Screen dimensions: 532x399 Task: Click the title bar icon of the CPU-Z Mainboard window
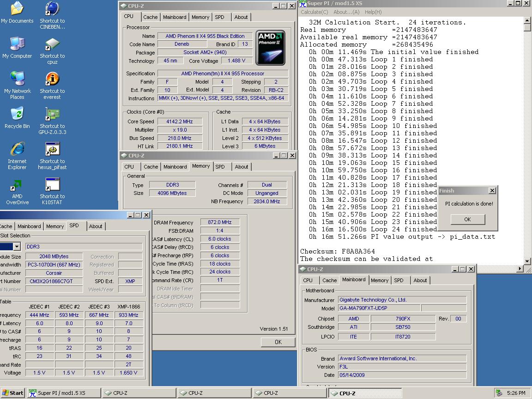[302, 269]
